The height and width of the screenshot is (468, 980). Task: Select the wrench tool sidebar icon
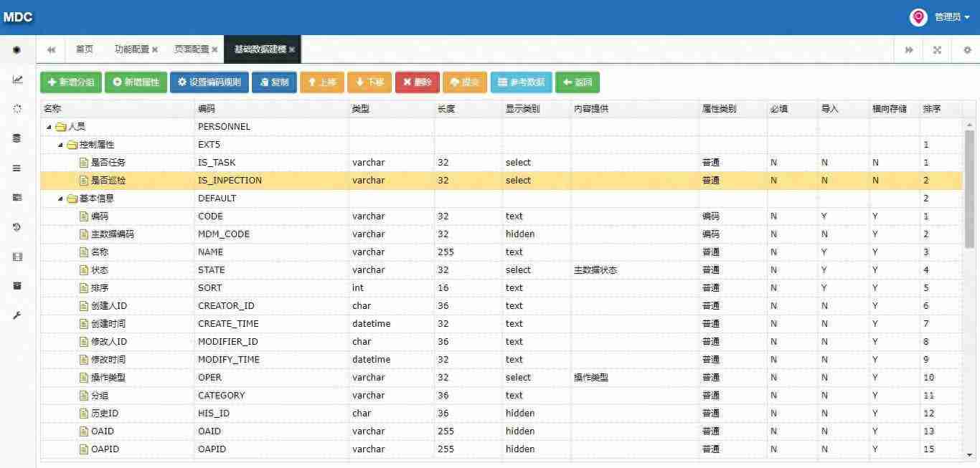point(17,315)
